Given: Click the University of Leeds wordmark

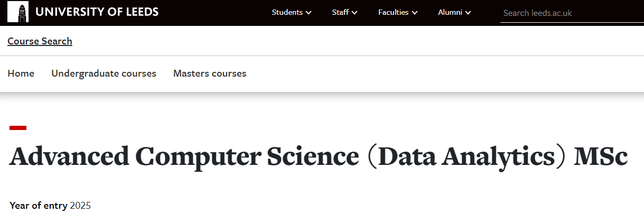Looking at the screenshot, I should 97,12.
